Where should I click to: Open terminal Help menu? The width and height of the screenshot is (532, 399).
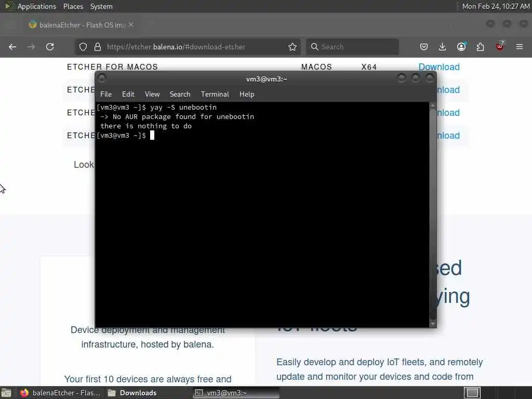coord(247,95)
